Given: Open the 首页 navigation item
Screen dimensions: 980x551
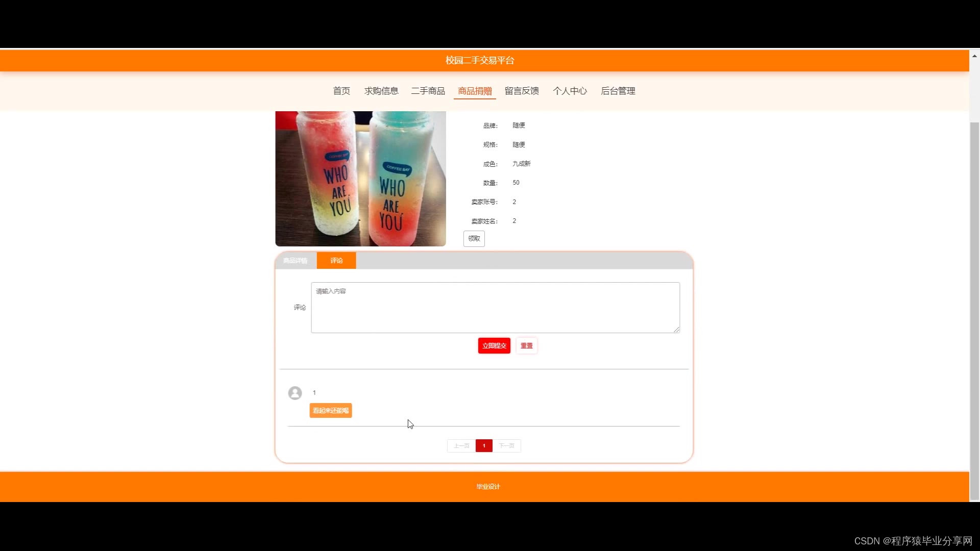Looking at the screenshot, I should tap(341, 91).
